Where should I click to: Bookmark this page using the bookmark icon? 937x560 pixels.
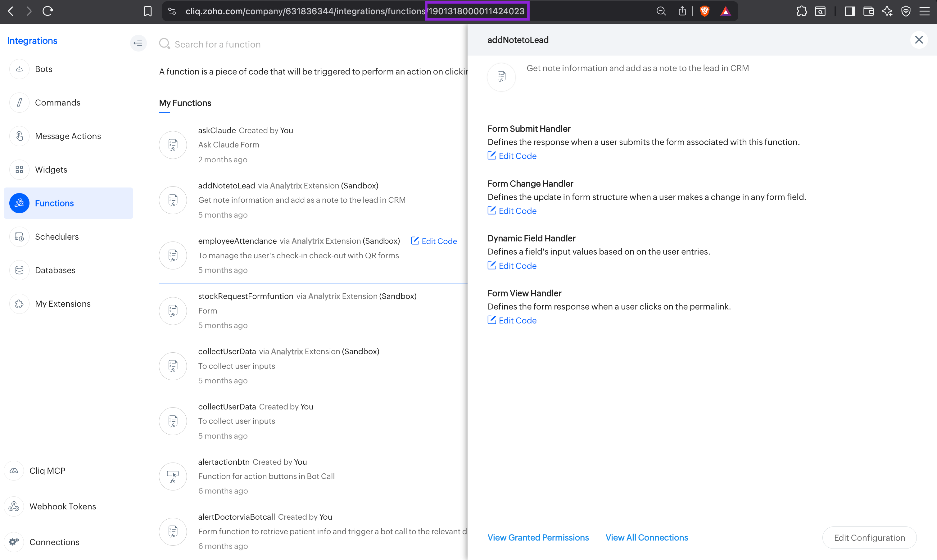[147, 11]
